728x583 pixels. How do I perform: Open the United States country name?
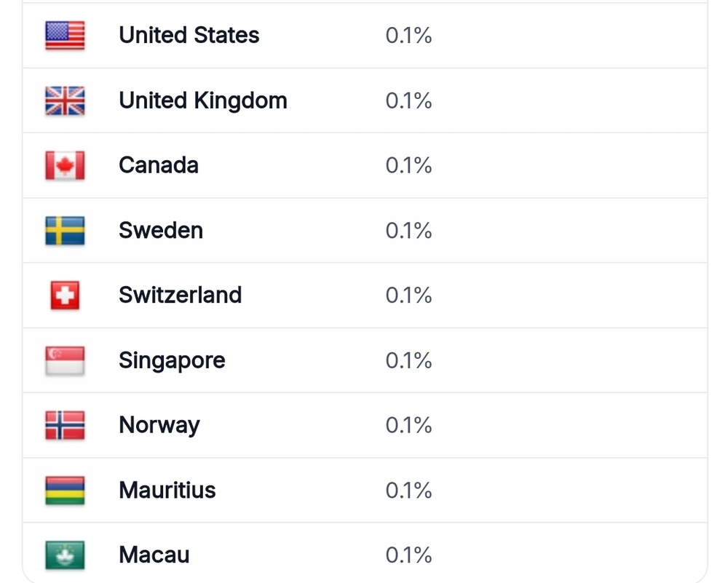click(189, 35)
